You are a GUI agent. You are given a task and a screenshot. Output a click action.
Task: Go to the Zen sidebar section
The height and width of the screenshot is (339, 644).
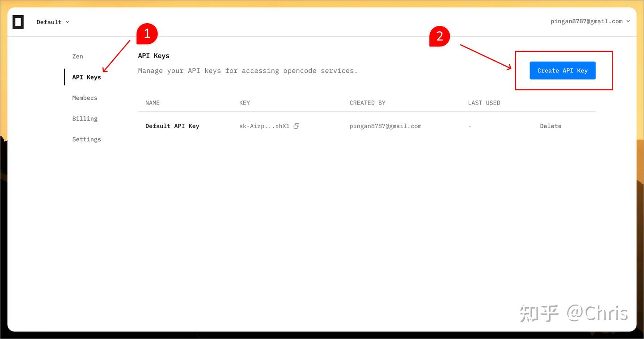(78, 56)
